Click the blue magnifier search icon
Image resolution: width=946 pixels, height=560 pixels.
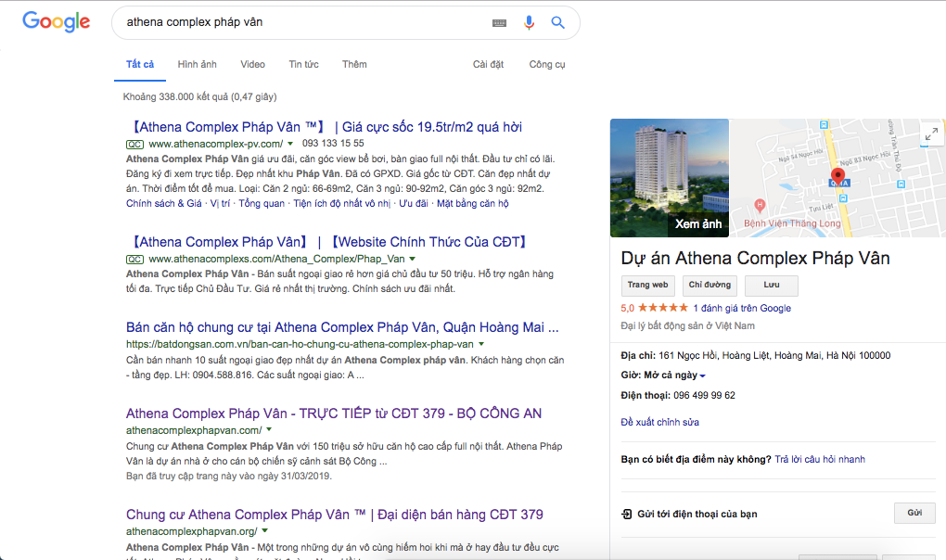pos(557,22)
